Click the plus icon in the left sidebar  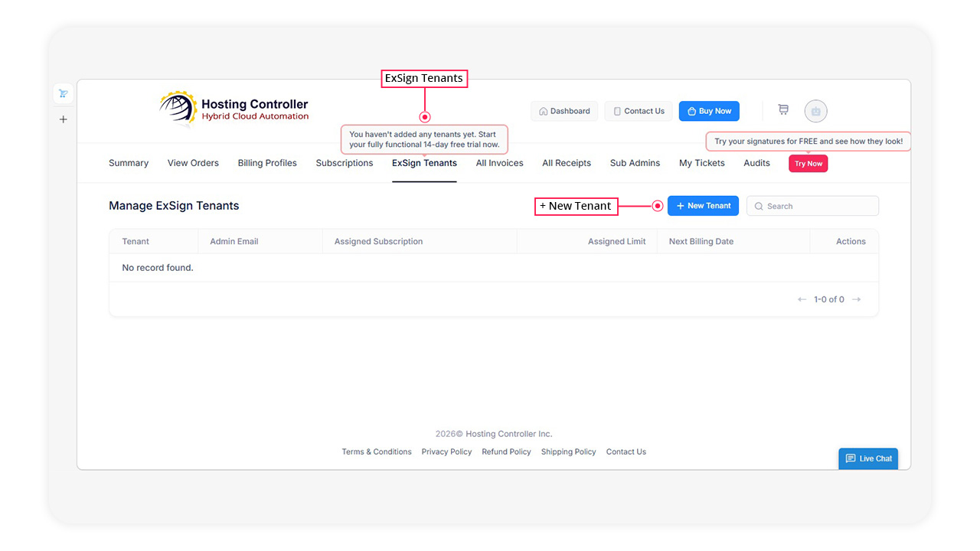63,119
